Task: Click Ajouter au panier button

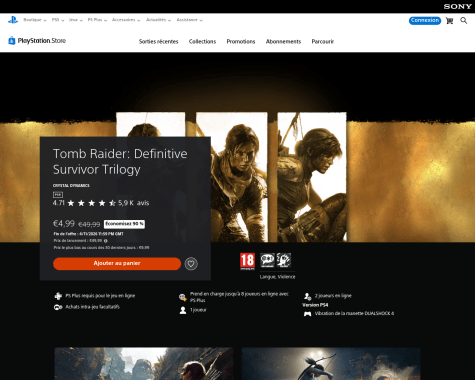Action: point(117,263)
